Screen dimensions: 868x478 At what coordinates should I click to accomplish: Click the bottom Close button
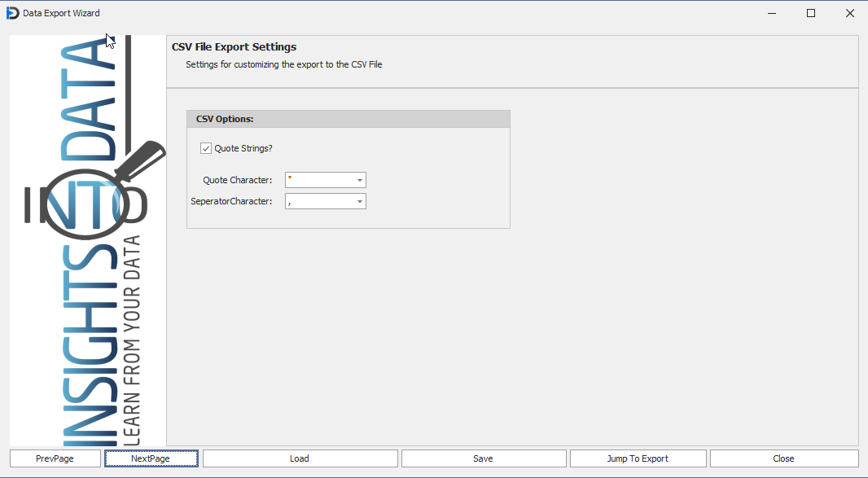pos(783,458)
